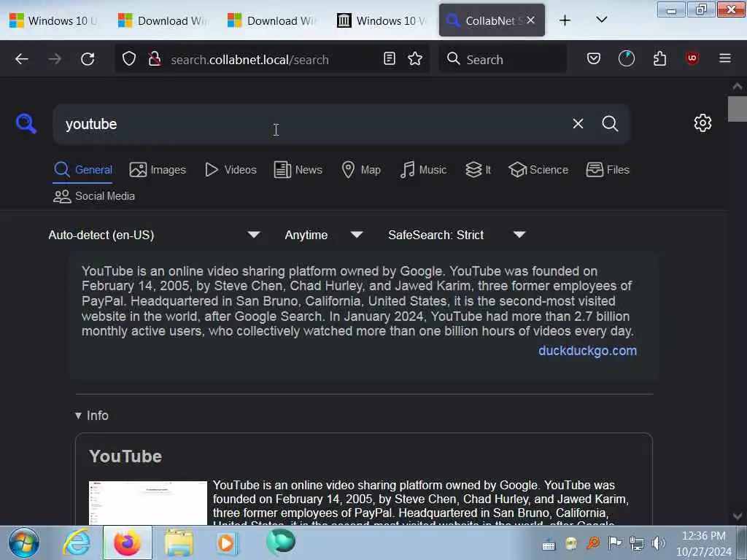747x560 pixels.
Task: Follow the duckduckgo.com source link
Action: pyautogui.click(x=587, y=351)
